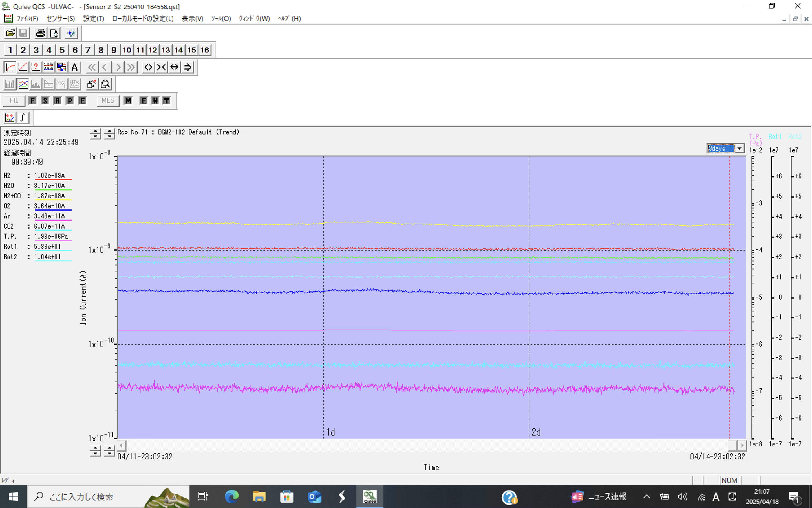The width and height of the screenshot is (812, 508).
Task: Toggle the S indicator beside FIL
Action: (x=45, y=100)
